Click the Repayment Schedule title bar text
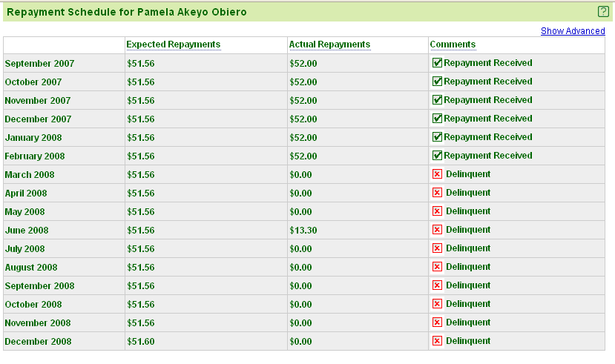This screenshot has height=364, width=615. 126,13
